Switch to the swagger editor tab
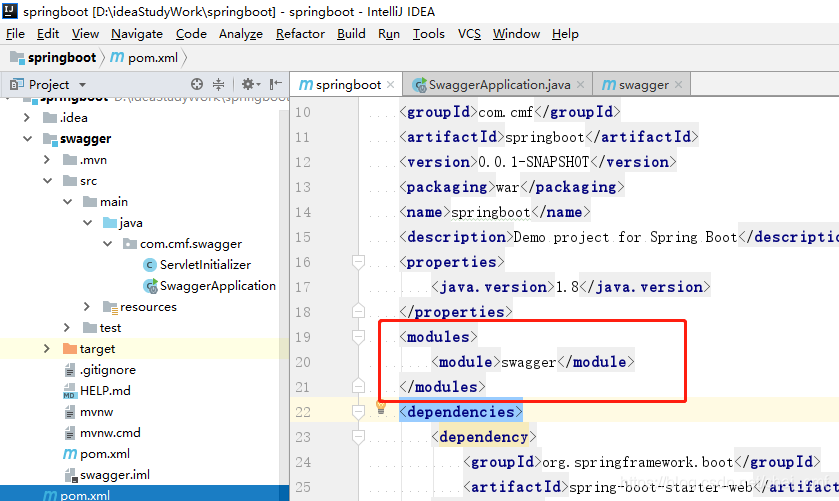This screenshot has width=839, height=501. (x=642, y=85)
